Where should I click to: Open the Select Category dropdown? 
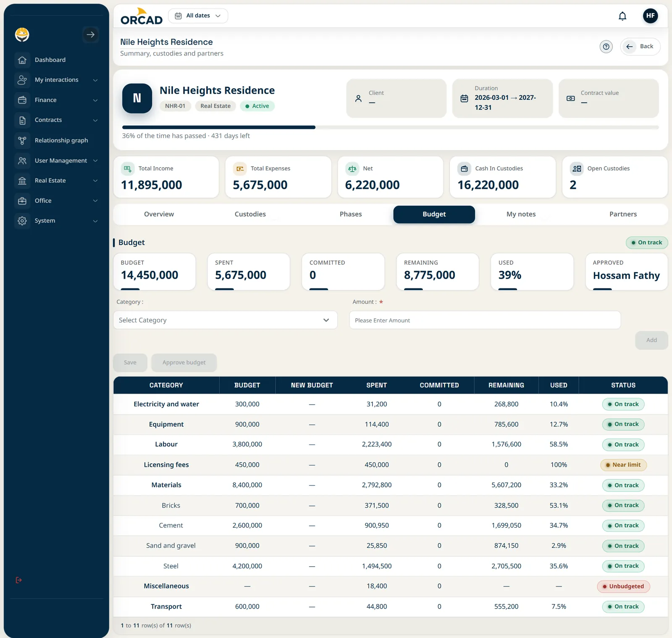coord(225,320)
